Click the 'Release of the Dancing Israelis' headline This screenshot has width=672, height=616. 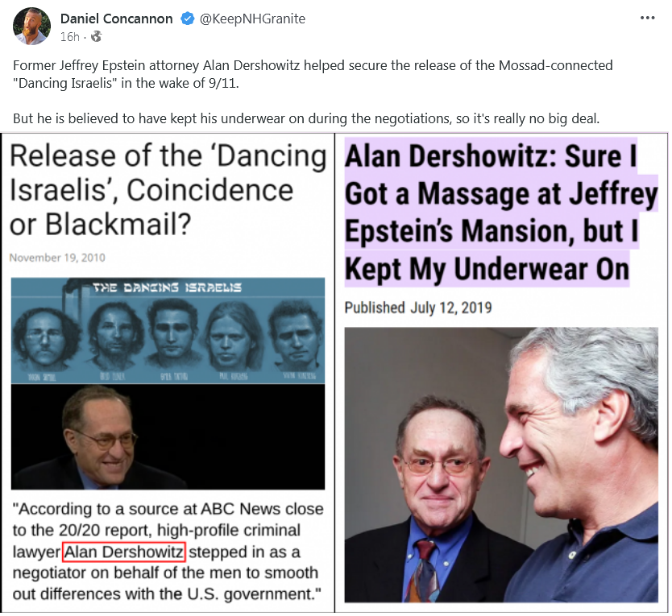pos(168,190)
